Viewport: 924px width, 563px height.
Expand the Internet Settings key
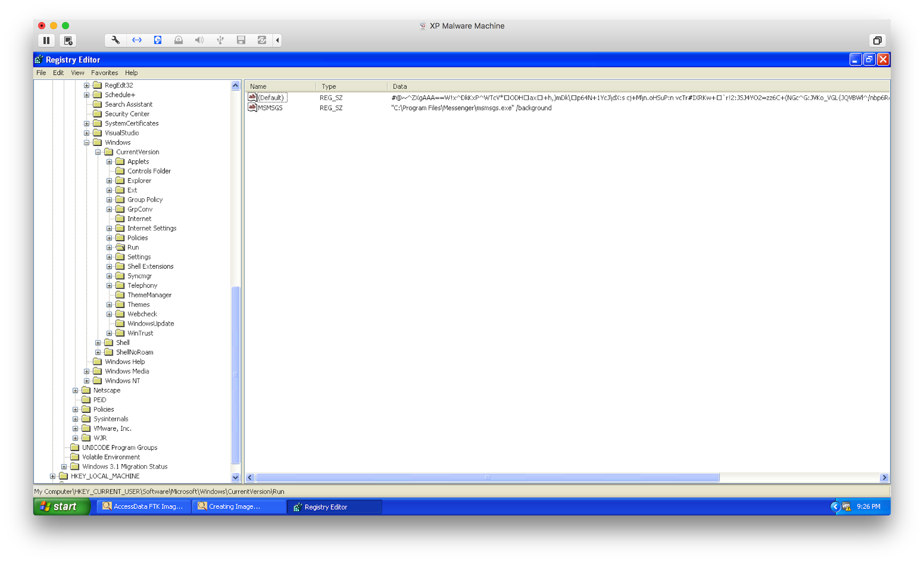[x=109, y=228]
